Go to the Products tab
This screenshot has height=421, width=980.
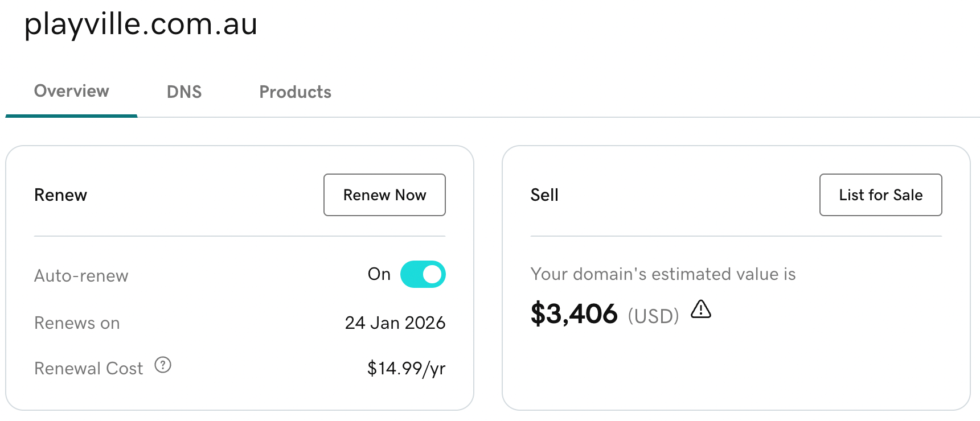pyautogui.click(x=295, y=92)
